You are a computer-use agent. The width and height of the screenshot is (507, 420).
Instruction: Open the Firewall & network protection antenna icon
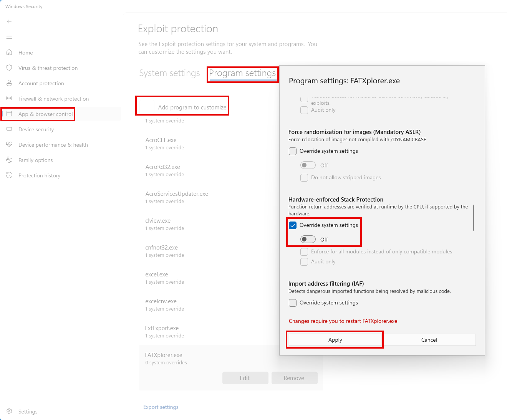(x=9, y=98)
